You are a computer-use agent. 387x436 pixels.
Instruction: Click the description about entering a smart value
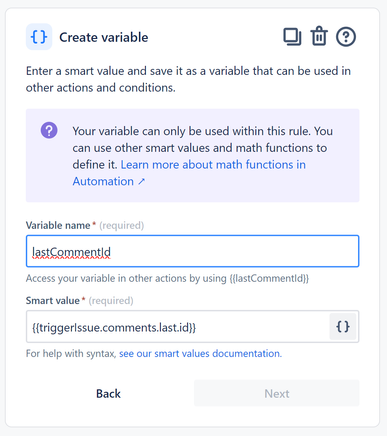point(188,79)
